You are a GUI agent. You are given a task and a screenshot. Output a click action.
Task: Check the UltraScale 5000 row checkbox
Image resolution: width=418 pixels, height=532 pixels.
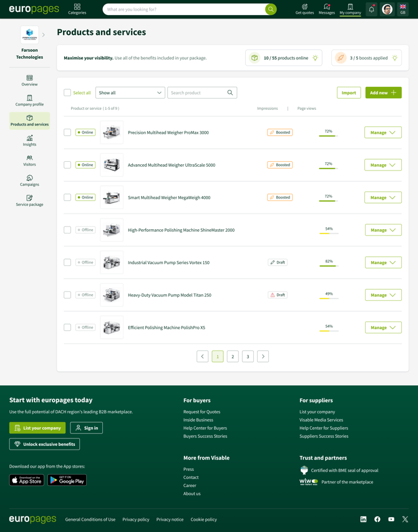point(67,165)
